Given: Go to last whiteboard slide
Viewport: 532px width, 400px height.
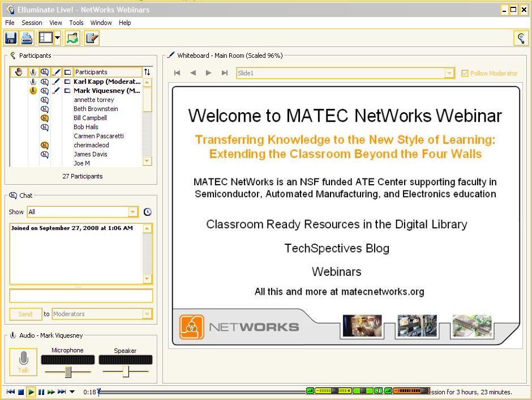Looking at the screenshot, I should click(224, 73).
